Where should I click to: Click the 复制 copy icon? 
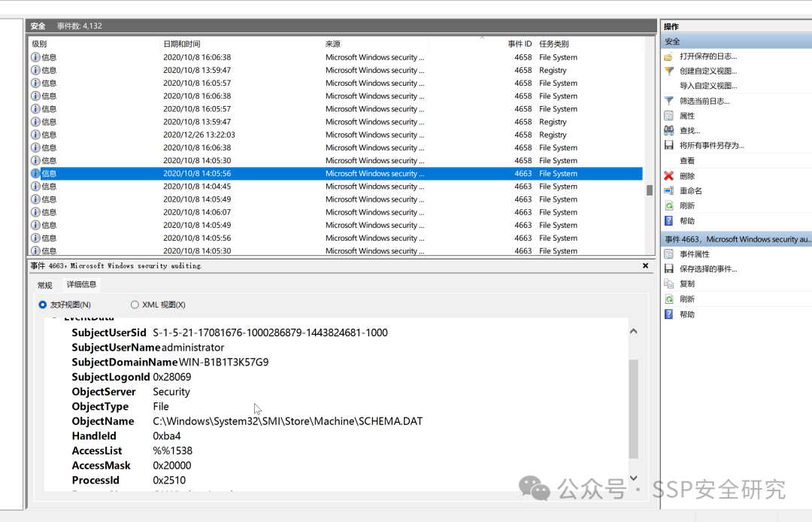[x=668, y=284]
